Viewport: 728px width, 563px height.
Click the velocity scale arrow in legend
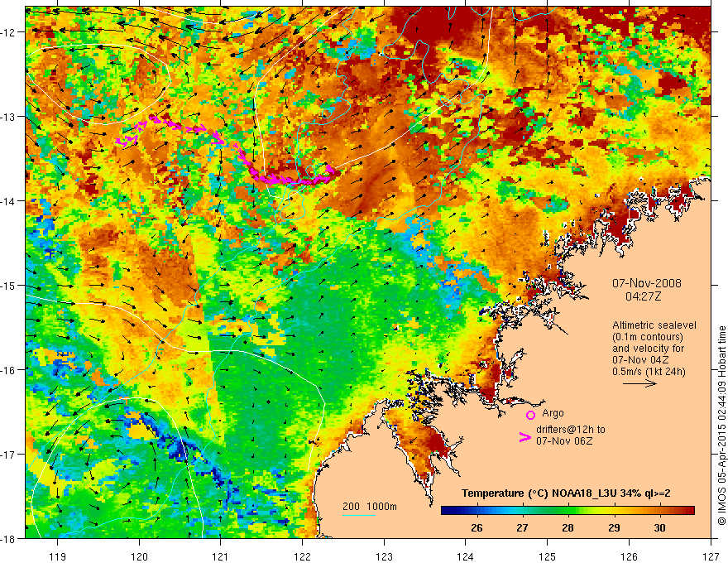click(x=639, y=383)
